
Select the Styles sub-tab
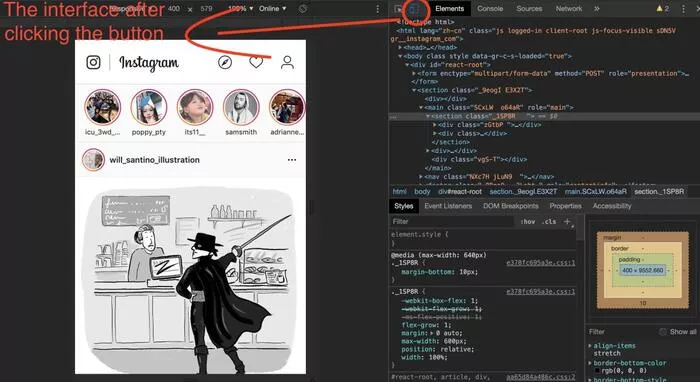pos(404,206)
